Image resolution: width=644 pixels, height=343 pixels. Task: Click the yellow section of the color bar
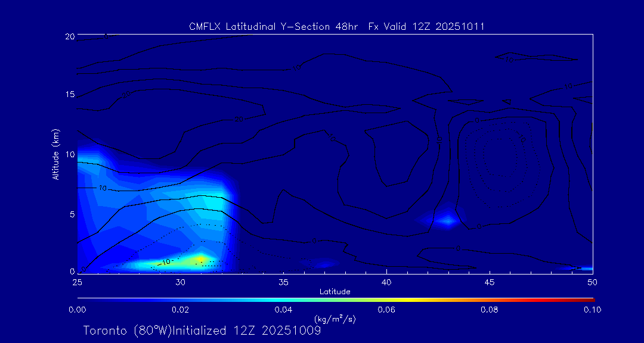[388, 298]
